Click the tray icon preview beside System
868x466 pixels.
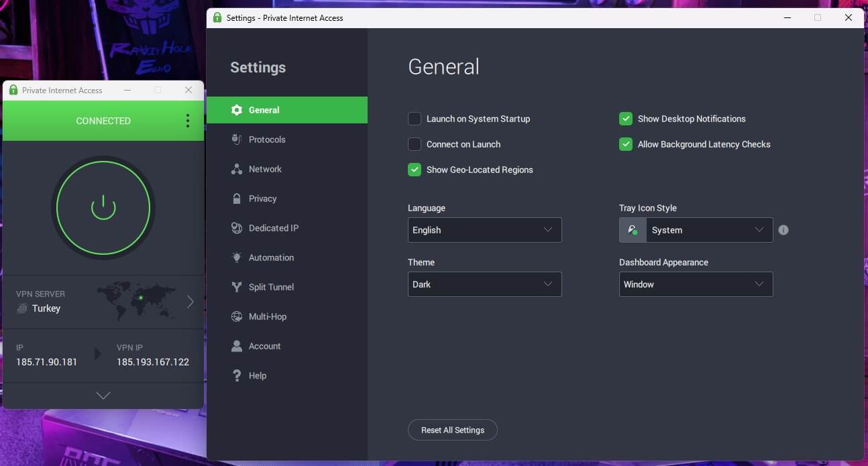(x=633, y=230)
